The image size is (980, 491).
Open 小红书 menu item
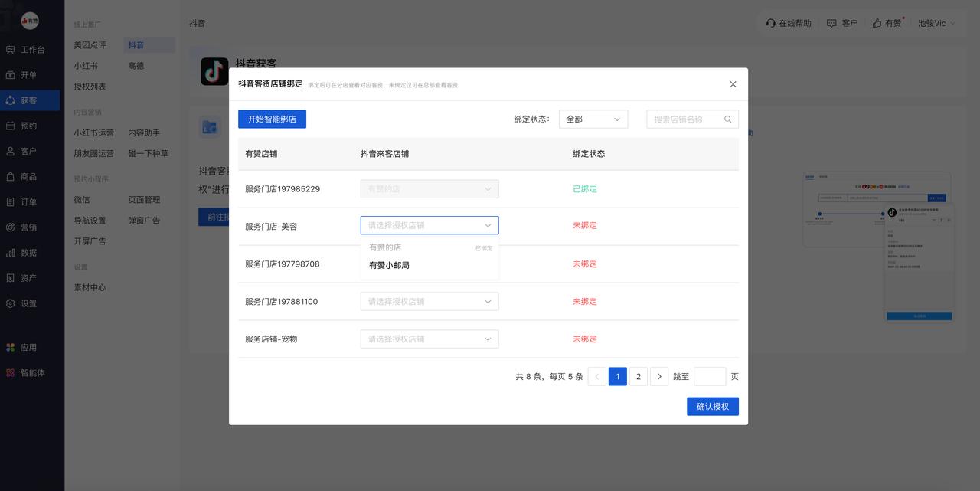(86, 66)
